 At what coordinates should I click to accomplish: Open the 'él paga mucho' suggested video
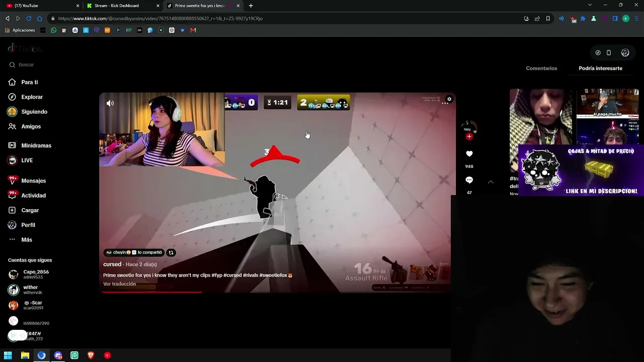(x=607, y=104)
